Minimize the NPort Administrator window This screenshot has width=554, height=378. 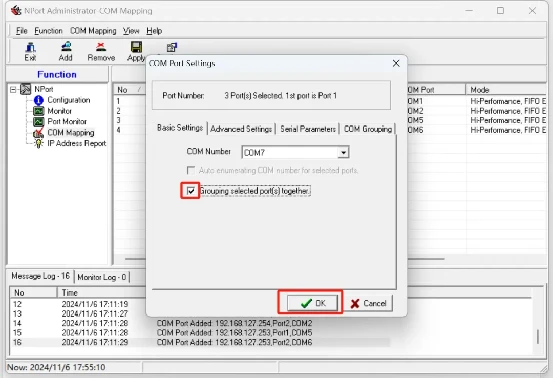coord(469,11)
